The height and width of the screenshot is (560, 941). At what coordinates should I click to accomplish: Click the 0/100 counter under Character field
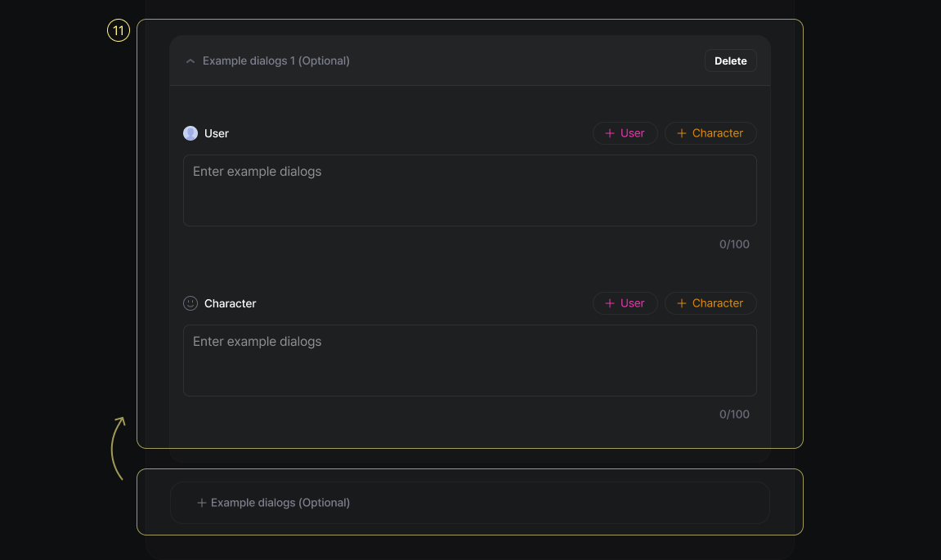(733, 414)
